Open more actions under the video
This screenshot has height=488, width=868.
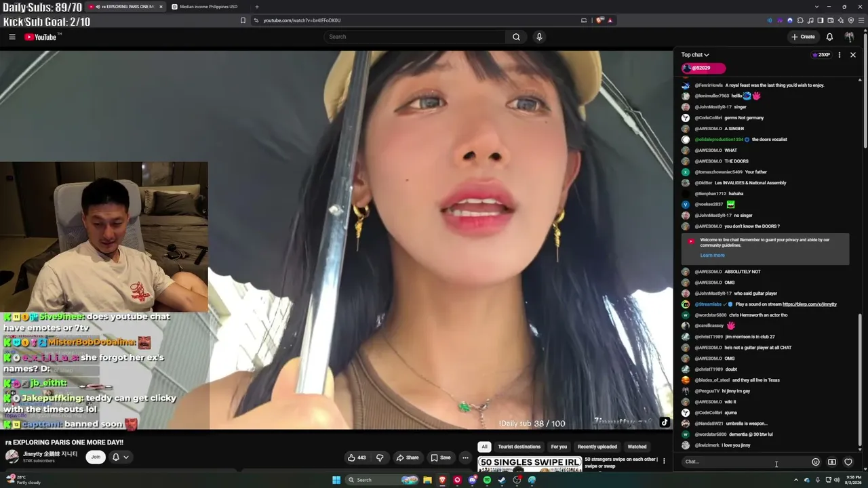click(465, 457)
